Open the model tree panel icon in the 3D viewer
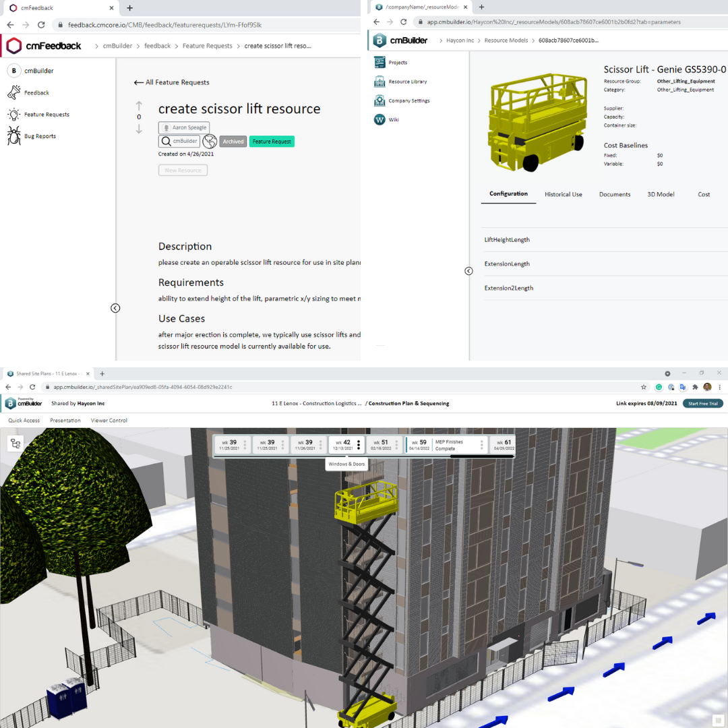The image size is (728, 728). click(x=16, y=444)
